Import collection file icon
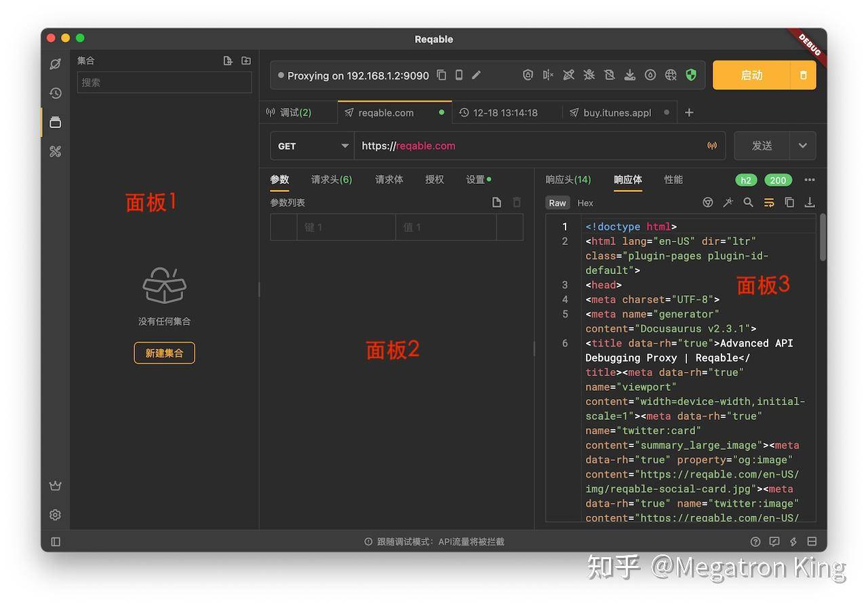Screen dimensions: 868x606 (x=228, y=60)
